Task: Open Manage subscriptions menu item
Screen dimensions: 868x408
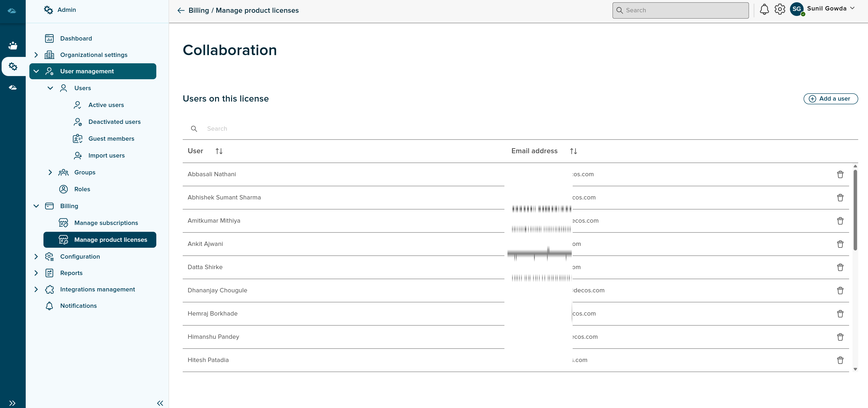Action: (106, 223)
